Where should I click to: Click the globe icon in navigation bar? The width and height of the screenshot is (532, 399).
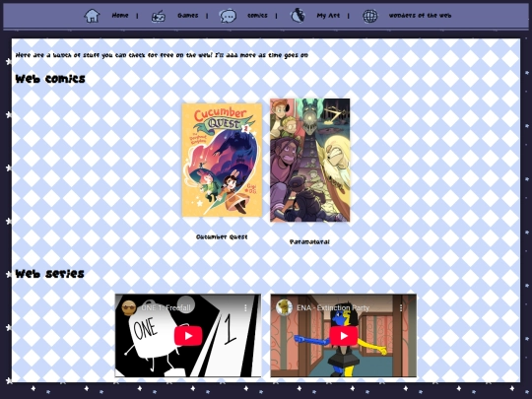pyautogui.click(x=369, y=16)
